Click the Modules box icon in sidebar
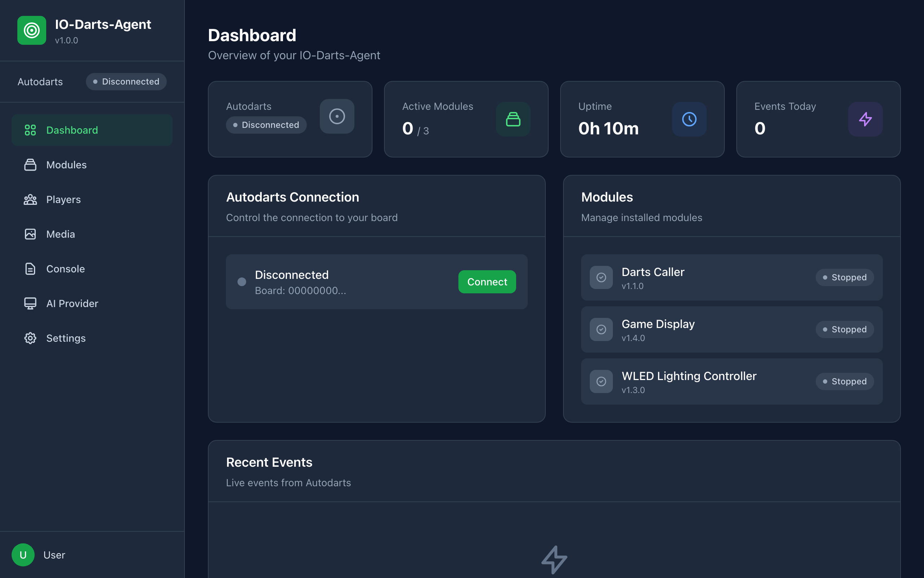The height and width of the screenshot is (578, 924). point(30,165)
